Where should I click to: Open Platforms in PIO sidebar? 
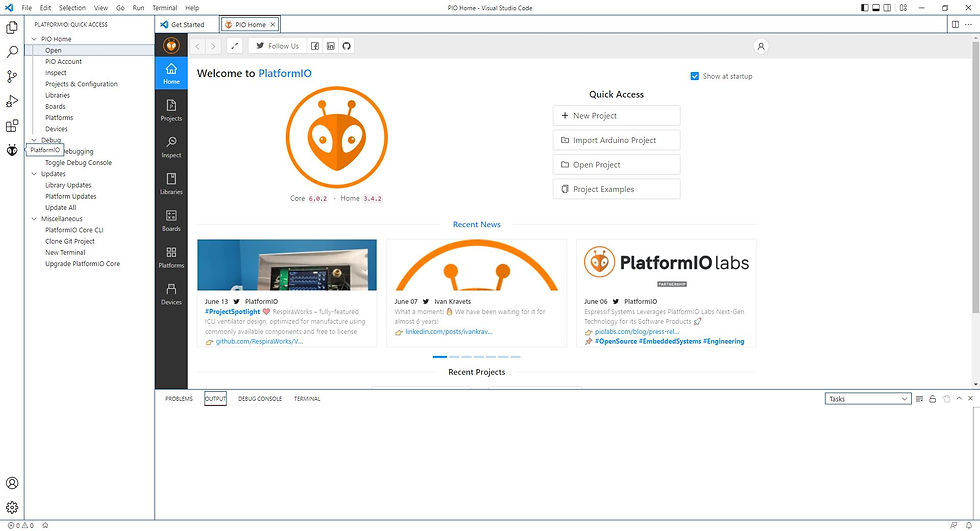pos(171,257)
